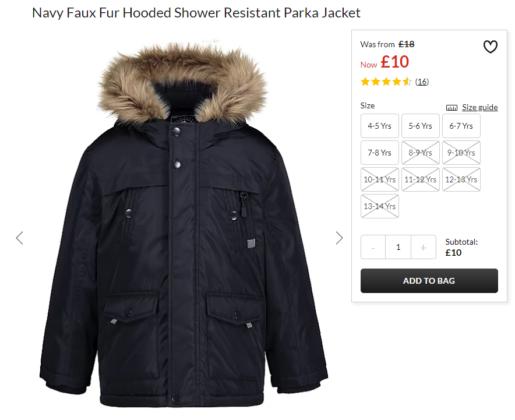The image size is (515, 420).
Task: Click the quantity input field
Action: 398,247
